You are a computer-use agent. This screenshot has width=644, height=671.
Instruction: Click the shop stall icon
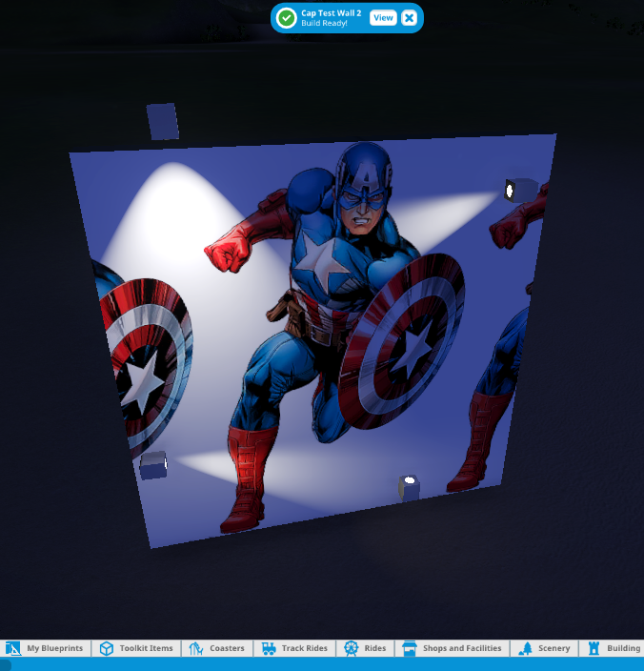(410, 648)
